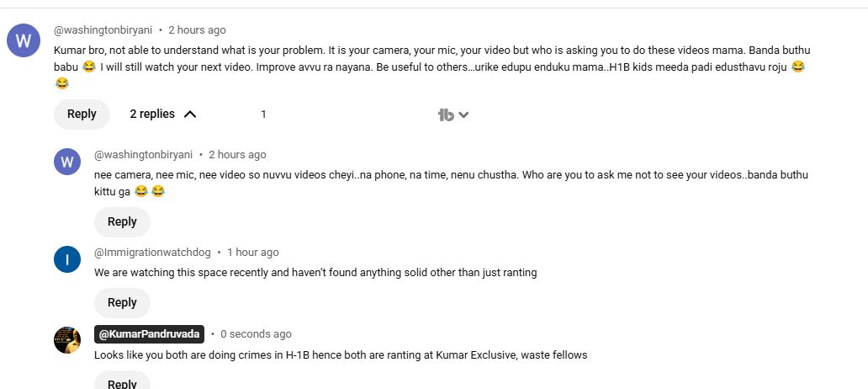Open the @washingtonbiryani handle in the nested reply
Viewport: 868px width, 389px height.
click(143, 154)
